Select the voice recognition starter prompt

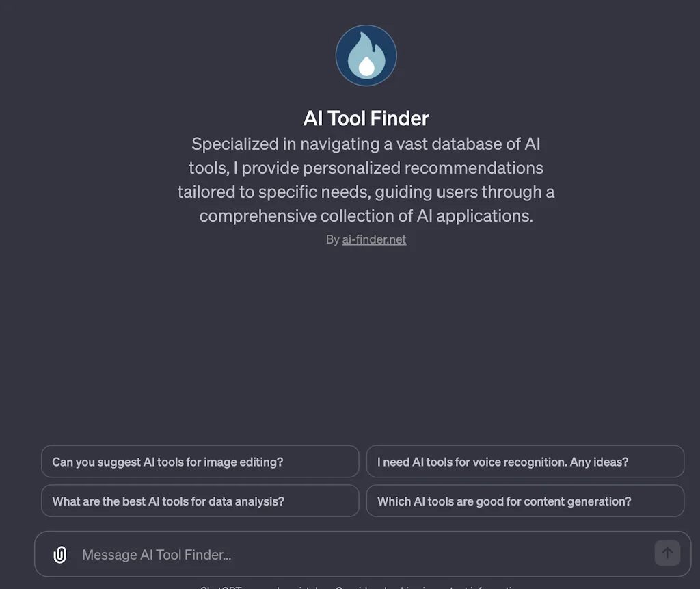[x=525, y=461]
